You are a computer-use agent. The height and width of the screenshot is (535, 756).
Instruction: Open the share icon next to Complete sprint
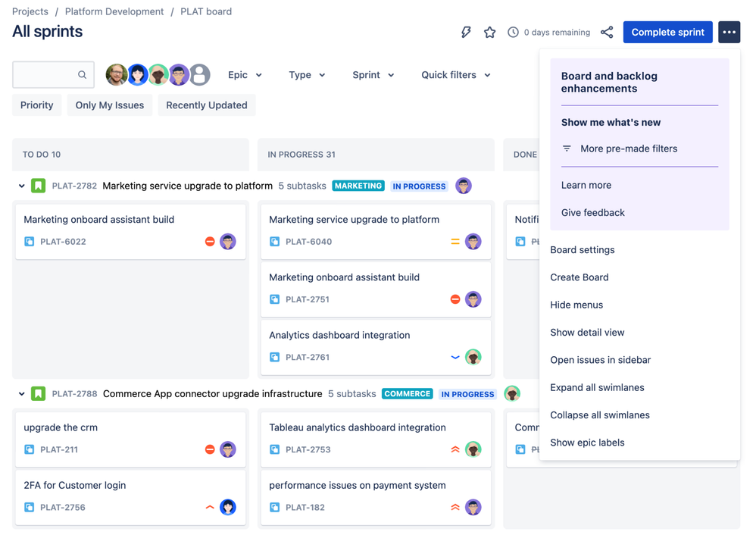tap(607, 33)
